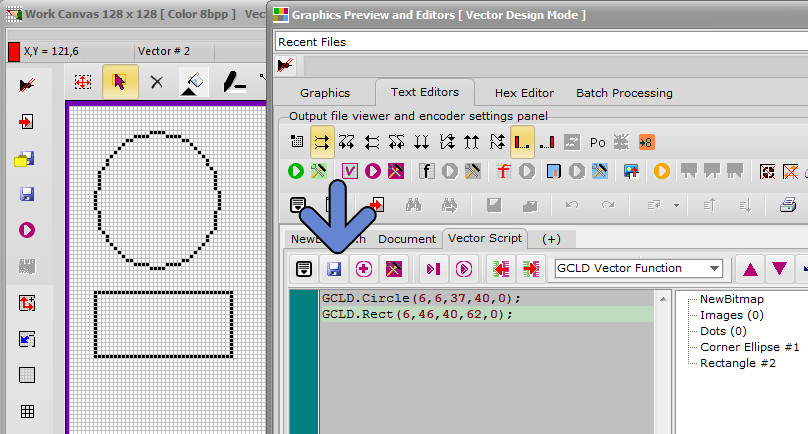Open magenta hammer settings in encoder toolbar
The height and width of the screenshot is (434, 808).
pos(396,171)
